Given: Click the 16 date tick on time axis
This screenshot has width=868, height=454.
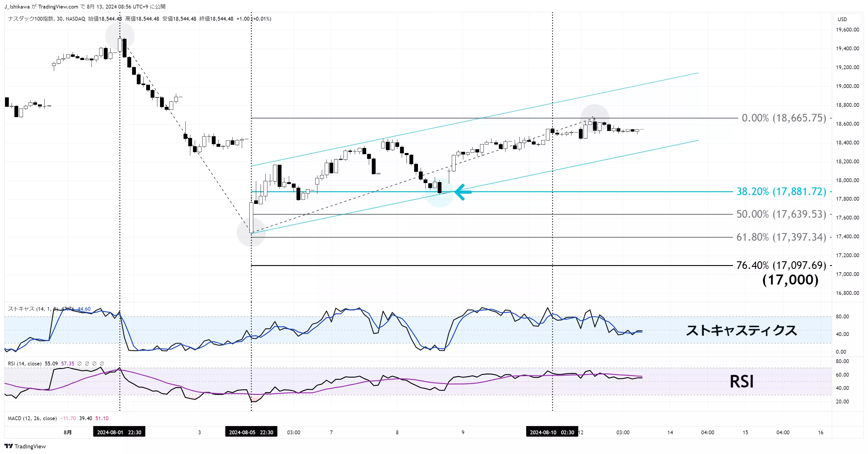Looking at the screenshot, I should 820,433.
